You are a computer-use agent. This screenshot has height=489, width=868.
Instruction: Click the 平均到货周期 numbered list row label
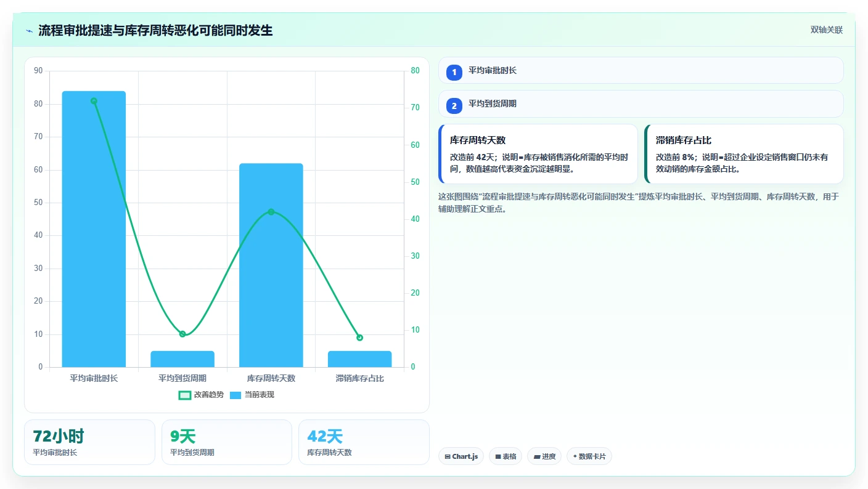pyautogui.click(x=493, y=104)
